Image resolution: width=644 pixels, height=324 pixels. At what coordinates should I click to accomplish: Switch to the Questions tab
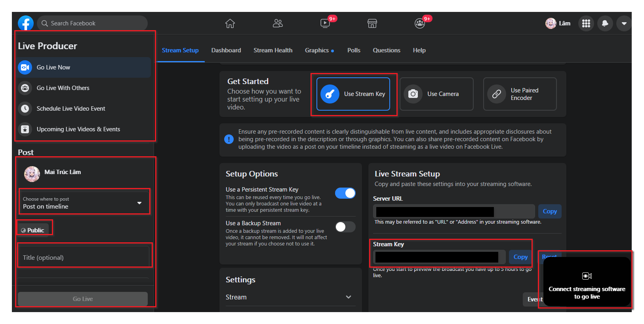click(387, 50)
